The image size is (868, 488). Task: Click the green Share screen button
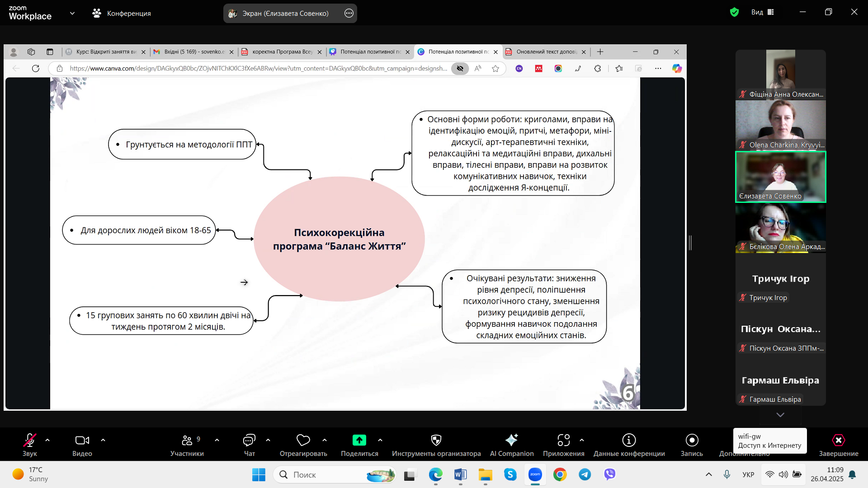(359, 440)
